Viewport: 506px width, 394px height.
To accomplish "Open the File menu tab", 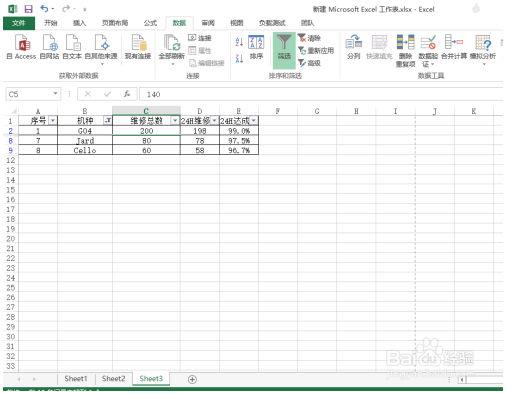I will 19,23.
